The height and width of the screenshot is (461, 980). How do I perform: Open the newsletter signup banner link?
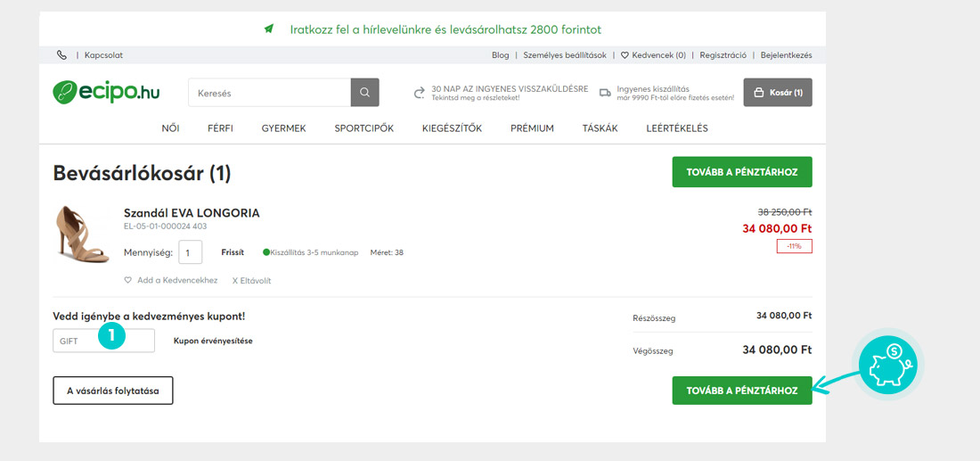(445, 29)
